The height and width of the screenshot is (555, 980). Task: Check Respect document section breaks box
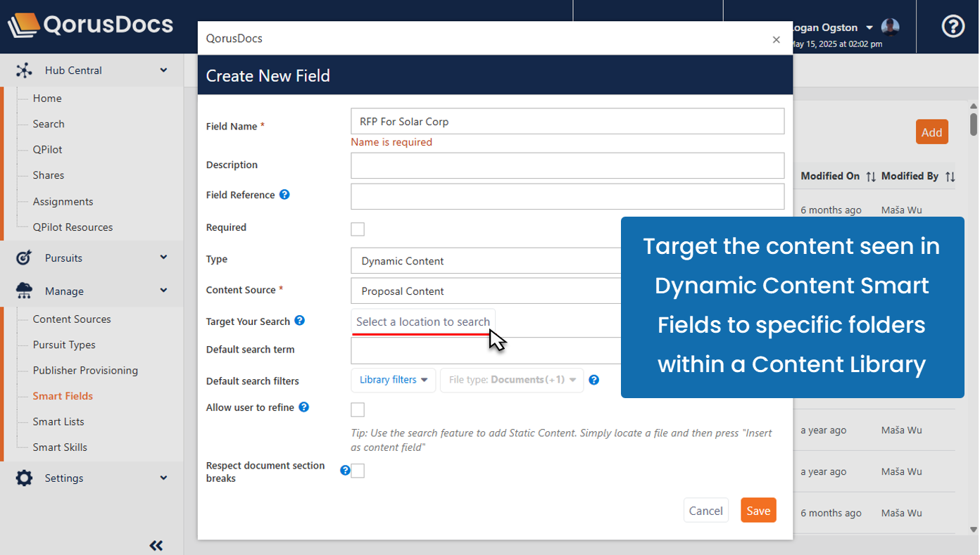(x=358, y=471)
